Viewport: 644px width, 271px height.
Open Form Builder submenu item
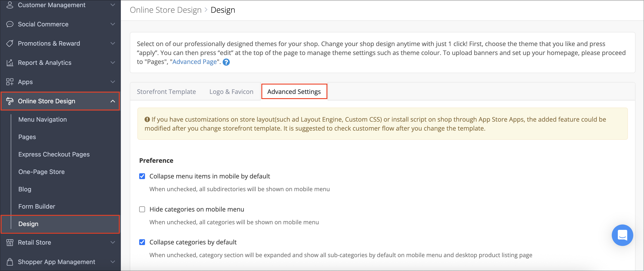pyautogui.click(x=36, y=207)
